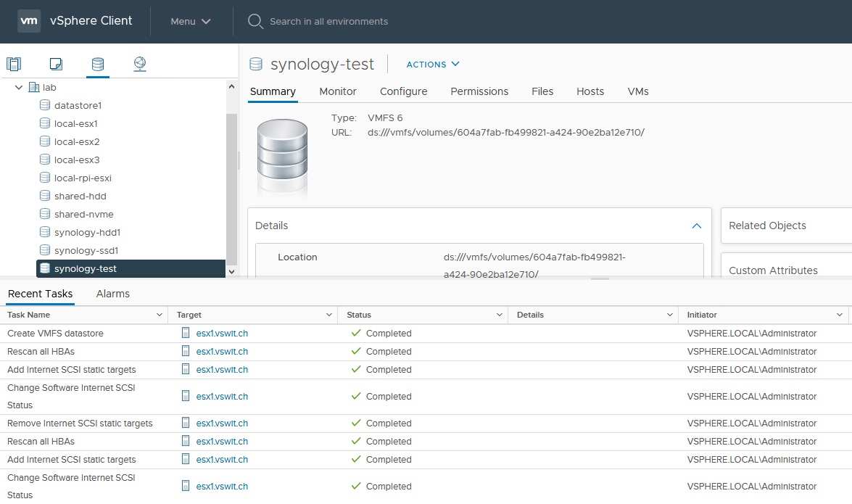Select synology-hdd1 datastore in tree

click(87, 232)
